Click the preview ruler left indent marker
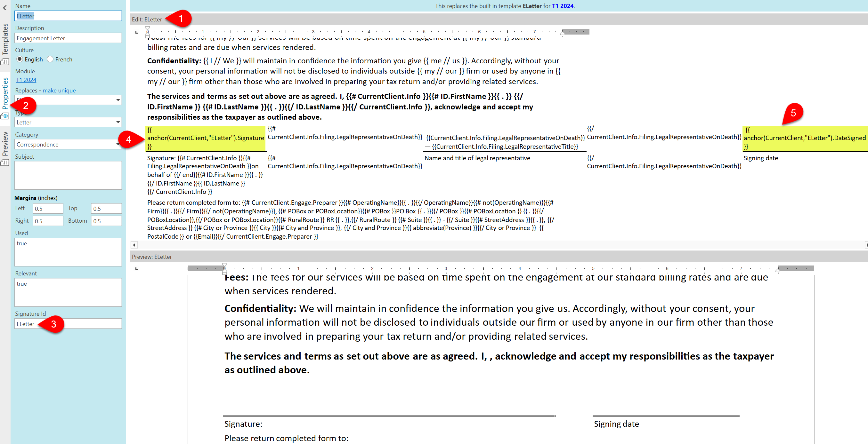Screen dimensions: 868x444 (x=224, y=269)
